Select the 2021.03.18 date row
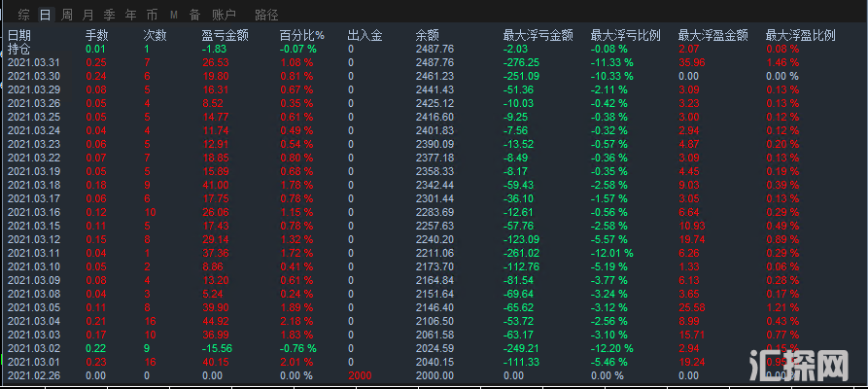The width and height of the screenshot is (868, 389). (x=33, y=185)
